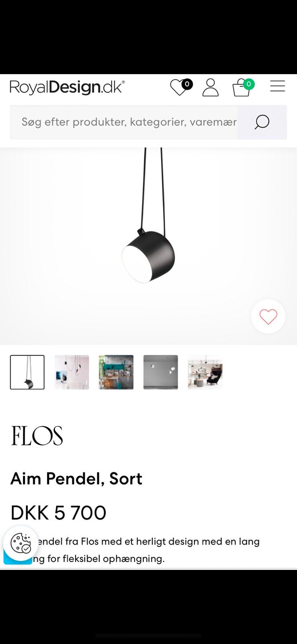Open the user account icon

point(210,87)
